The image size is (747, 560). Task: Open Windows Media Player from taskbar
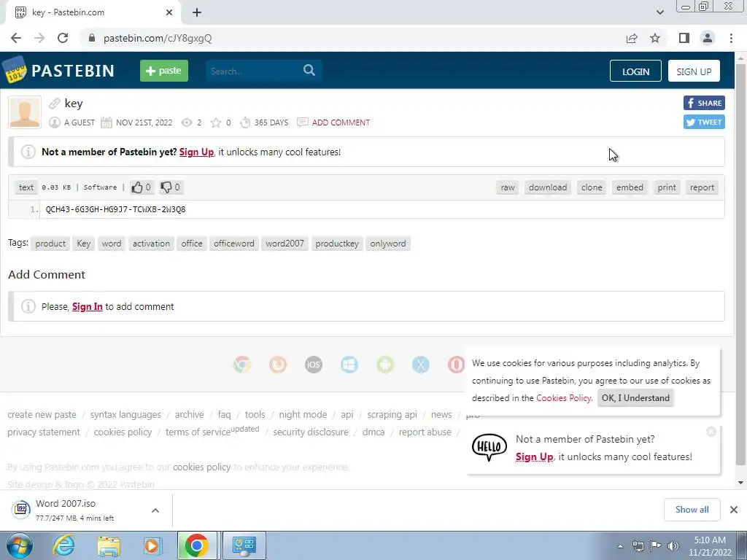[152, 545]
